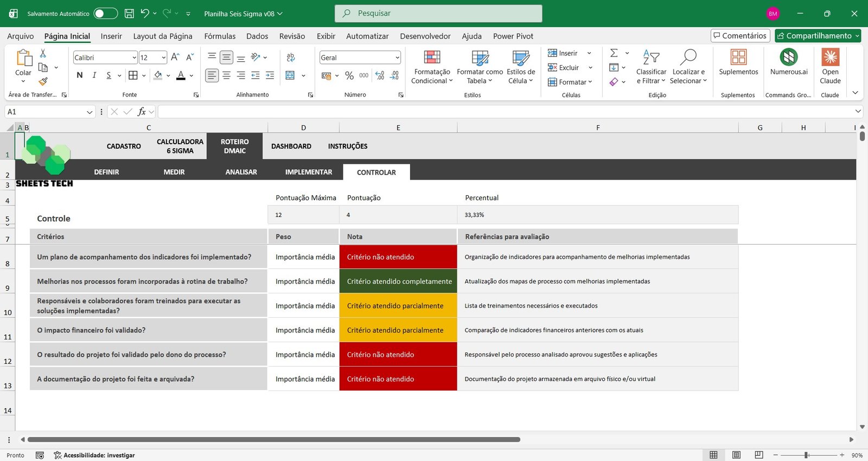The height and width of the screenshot is (461, 868).
Task: Click Acessibilidade: investigar in status bar
Action: (94, 455)
